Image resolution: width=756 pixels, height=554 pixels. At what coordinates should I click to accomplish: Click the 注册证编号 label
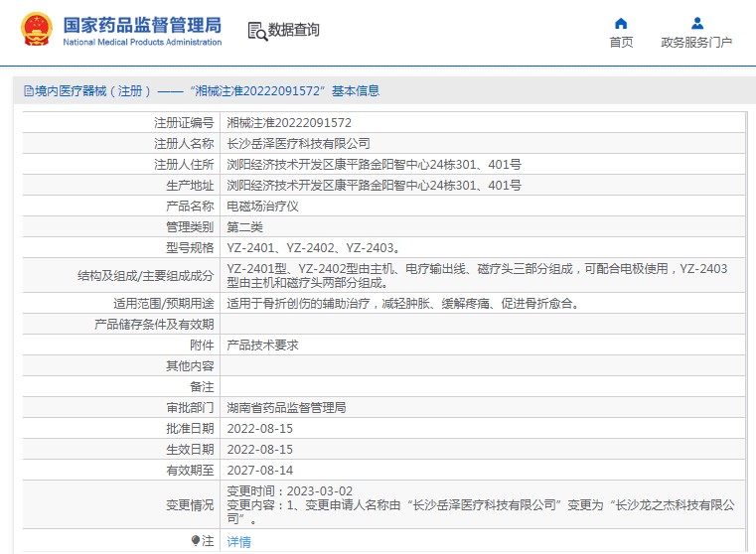tap(184, 123)
